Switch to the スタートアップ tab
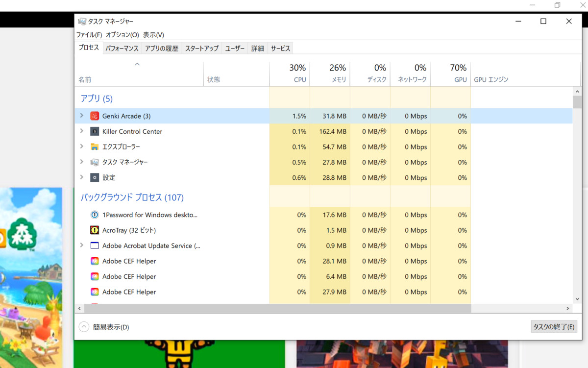Viewport: 588px width, 368px height. 202,49
